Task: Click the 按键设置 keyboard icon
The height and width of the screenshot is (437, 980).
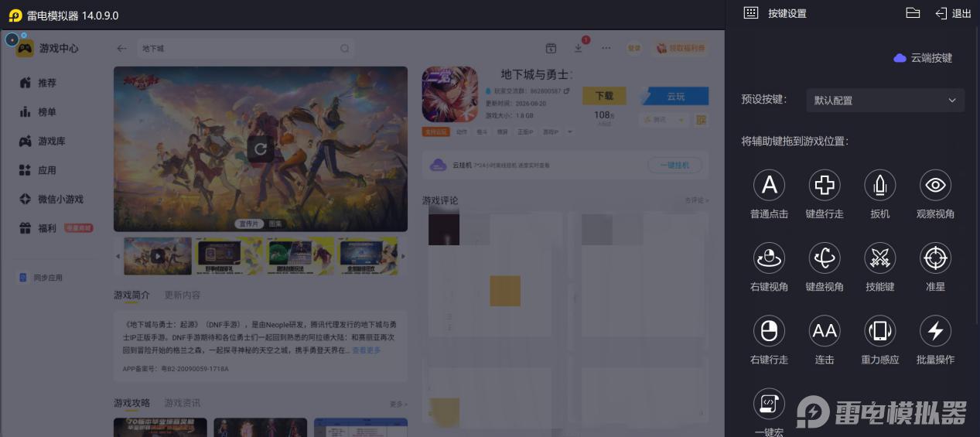Action: 750,13
